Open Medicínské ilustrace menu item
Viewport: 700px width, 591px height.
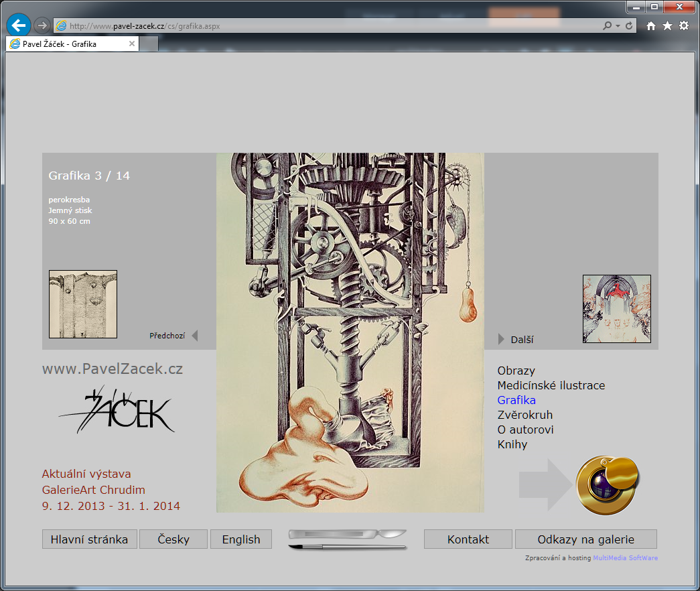click(551, 385)
